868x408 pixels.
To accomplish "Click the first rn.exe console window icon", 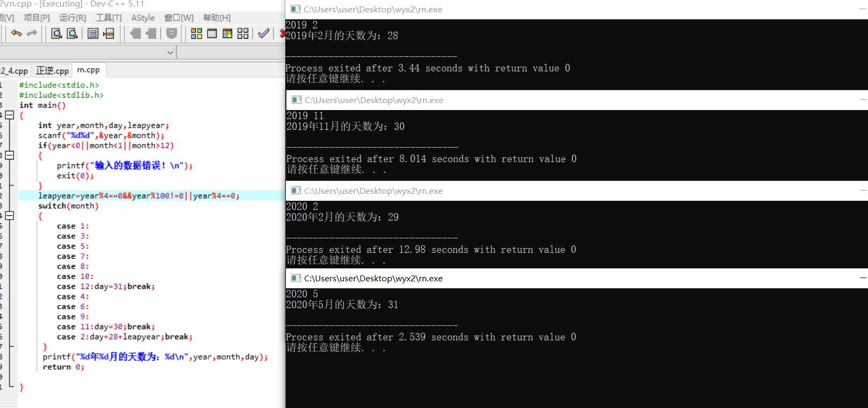I will click(x=295, y=9).
